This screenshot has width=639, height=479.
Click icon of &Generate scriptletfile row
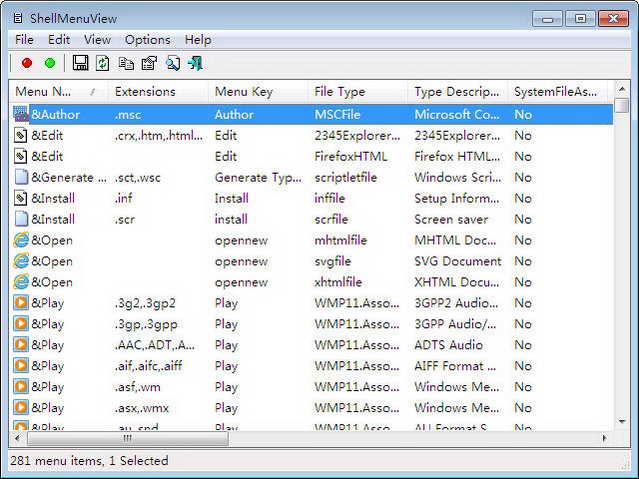21,177
